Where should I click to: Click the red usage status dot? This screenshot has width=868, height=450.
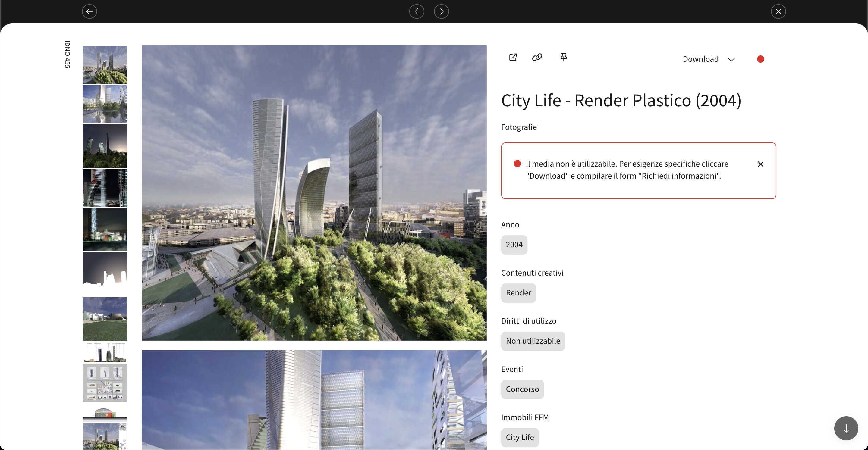pos(760,59)
